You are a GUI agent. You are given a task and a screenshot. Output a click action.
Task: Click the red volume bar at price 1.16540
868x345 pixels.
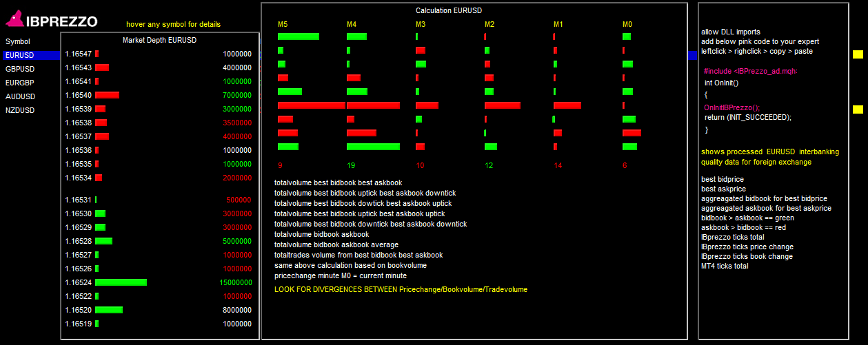pyautogui.click(x=107, y=95)
